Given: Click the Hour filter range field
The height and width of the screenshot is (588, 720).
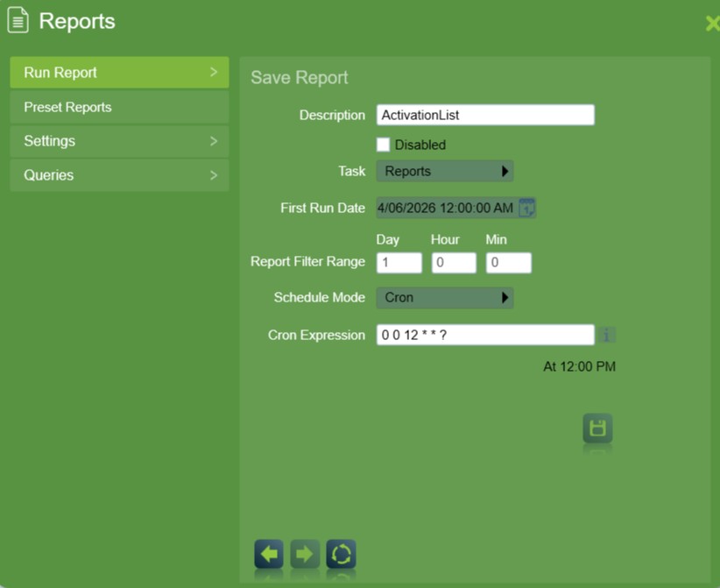Looking at the screenshot, I should click(454, 263).
